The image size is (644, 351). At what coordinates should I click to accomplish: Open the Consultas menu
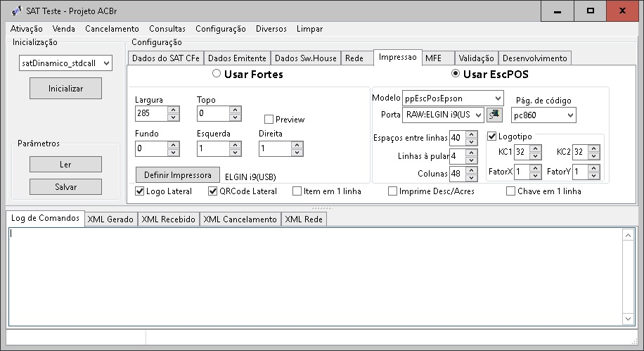click(167, 29)
